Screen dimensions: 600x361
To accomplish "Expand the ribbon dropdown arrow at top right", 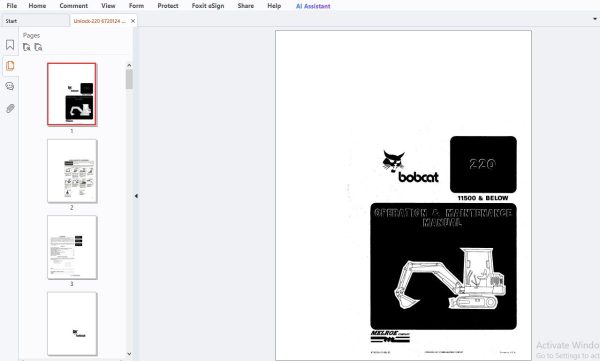I will pyautogui.click(x=595, y=19).
